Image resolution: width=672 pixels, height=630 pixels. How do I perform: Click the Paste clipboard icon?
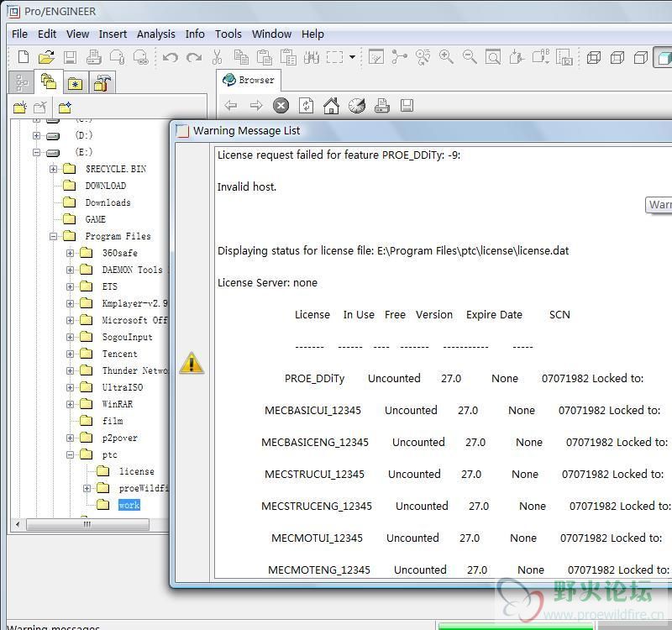tap(265, 57)
